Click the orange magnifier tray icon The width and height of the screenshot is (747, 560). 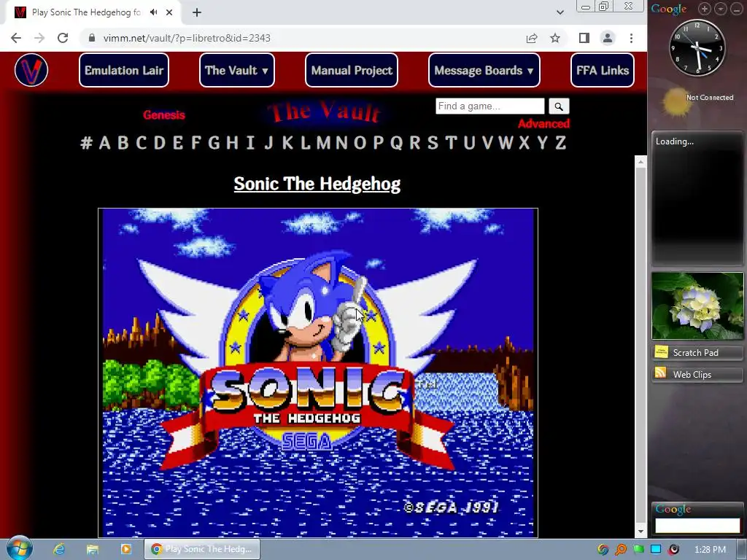(x=621, y=550)
